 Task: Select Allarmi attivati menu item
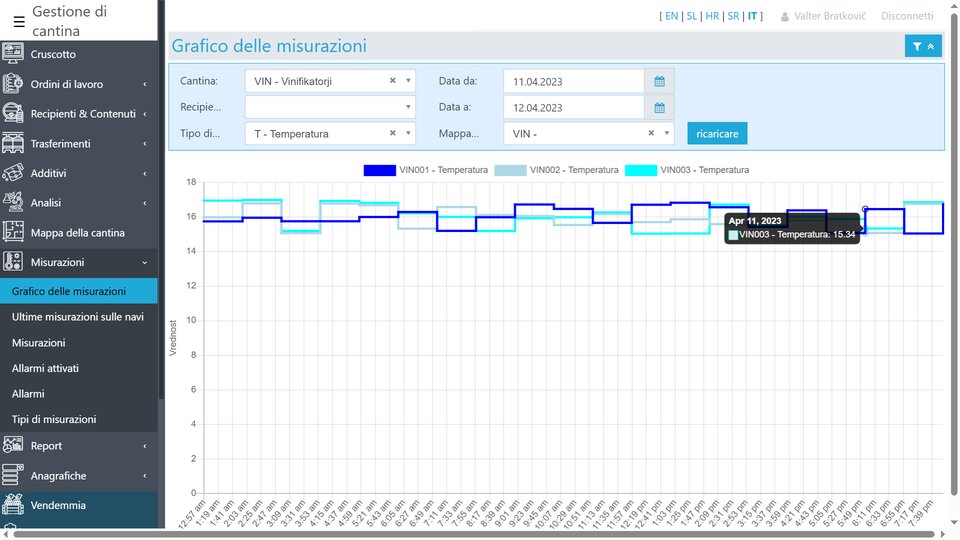pos(45,368)
